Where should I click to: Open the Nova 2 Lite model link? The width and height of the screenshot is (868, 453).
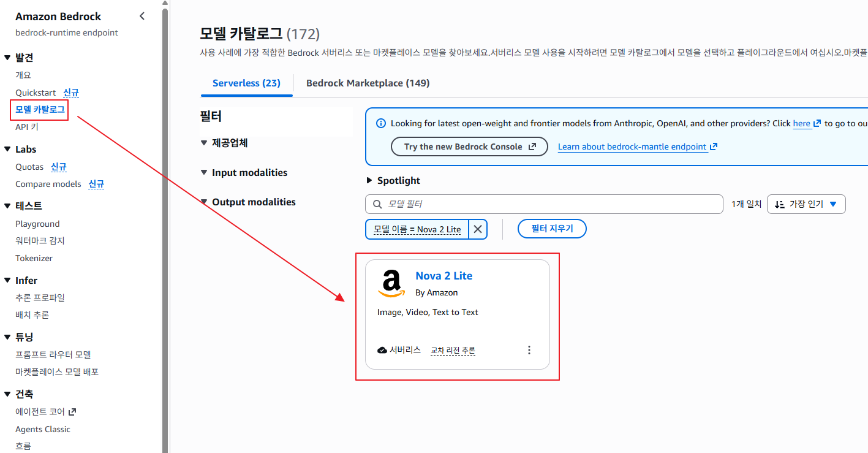[443, 276]
